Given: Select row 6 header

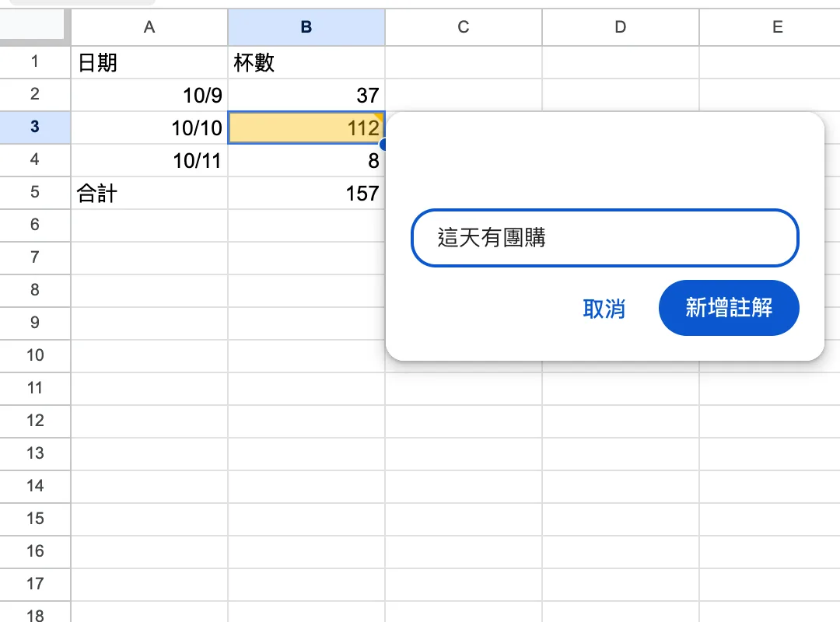Looking at the screenshot, I should point(35,225).
